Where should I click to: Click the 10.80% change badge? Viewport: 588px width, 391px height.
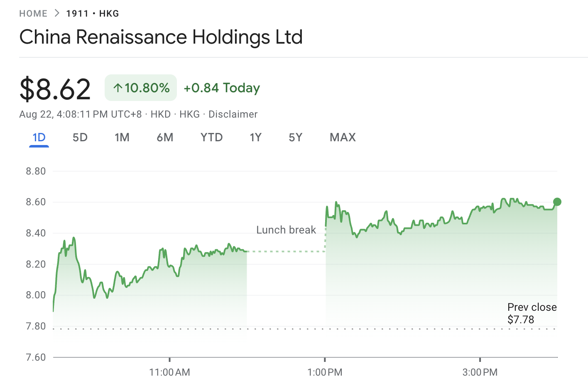(x=141, y=88)
